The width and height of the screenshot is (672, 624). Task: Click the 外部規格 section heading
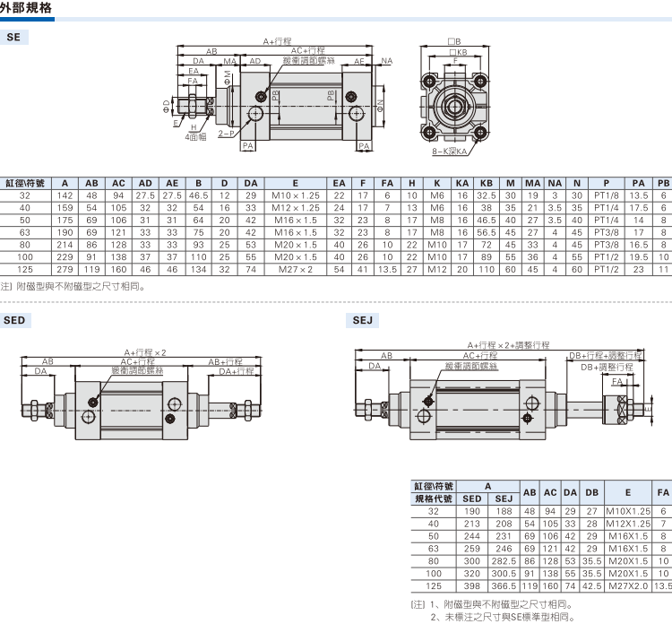(x=26, y=9)
